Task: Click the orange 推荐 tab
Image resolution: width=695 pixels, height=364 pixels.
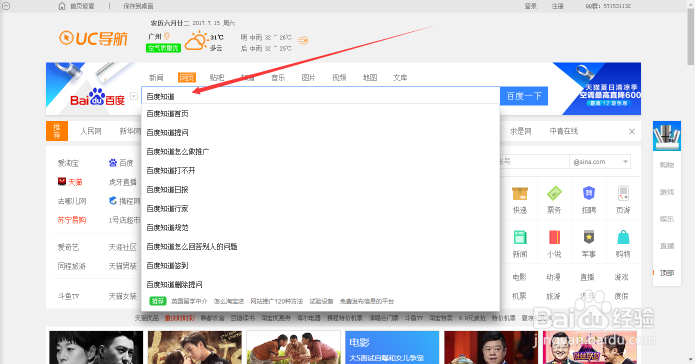Action: tap(57, 131)
